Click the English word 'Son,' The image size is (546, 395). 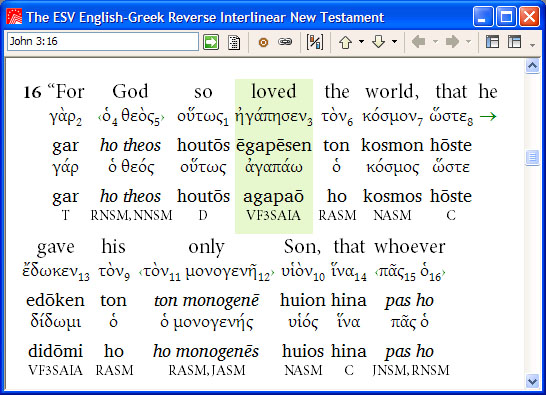point(302,247)
